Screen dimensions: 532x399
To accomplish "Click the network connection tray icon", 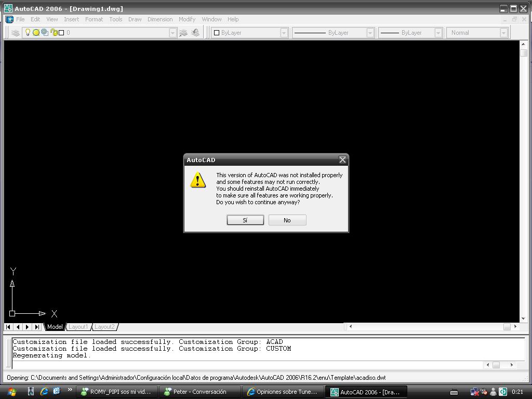I will tap(474, 392).
